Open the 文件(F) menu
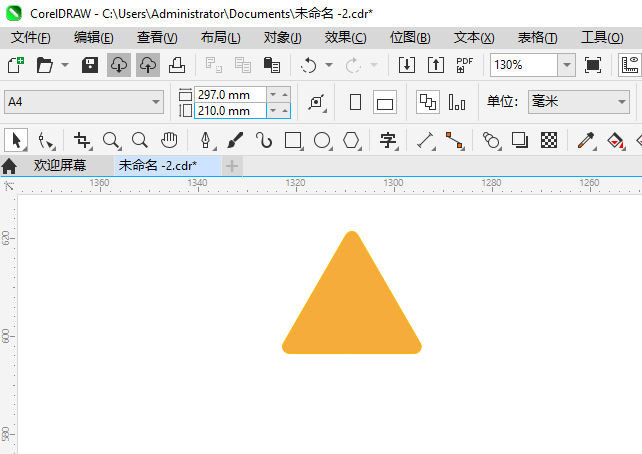642x454 pixels. point(31,38)
